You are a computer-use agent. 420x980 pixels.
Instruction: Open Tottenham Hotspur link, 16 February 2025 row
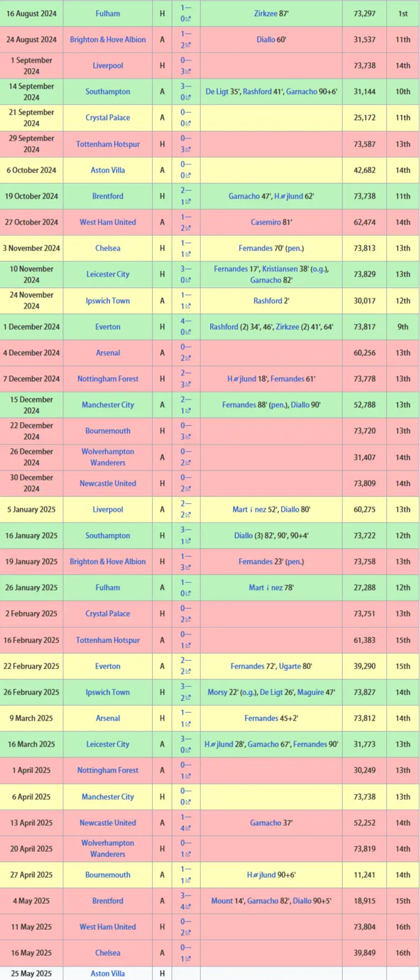(108, 640)
